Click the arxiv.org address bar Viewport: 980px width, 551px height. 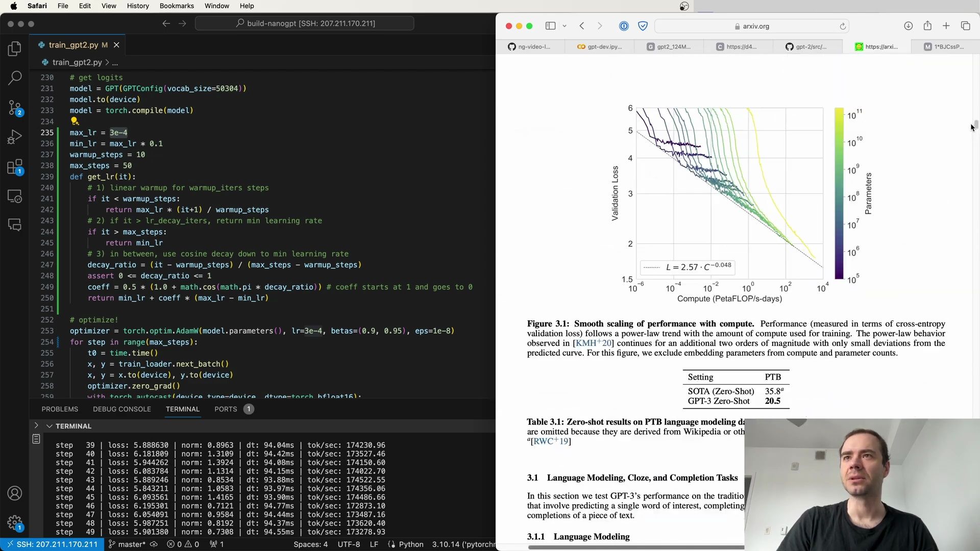click(x=752, y=26)
